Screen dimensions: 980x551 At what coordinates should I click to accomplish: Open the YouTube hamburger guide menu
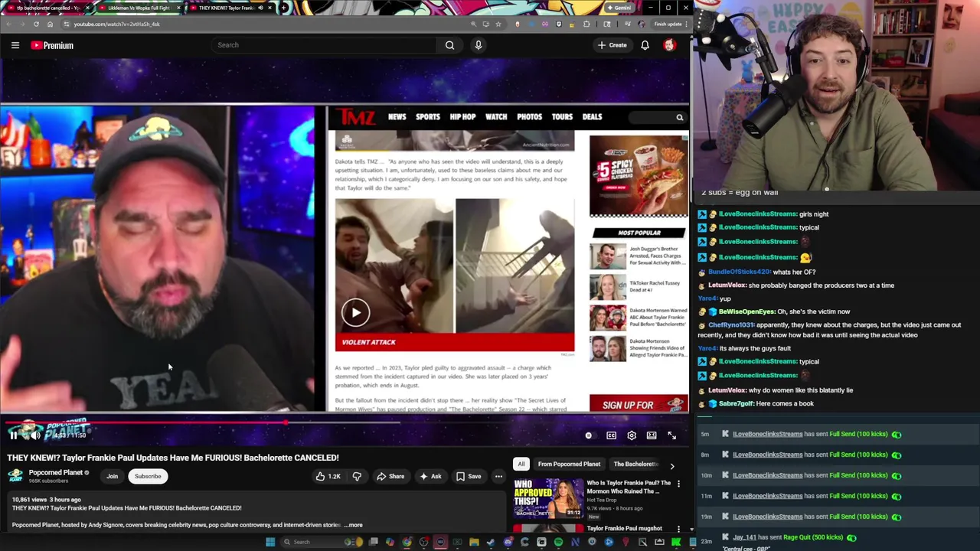(x=15, y=45)
